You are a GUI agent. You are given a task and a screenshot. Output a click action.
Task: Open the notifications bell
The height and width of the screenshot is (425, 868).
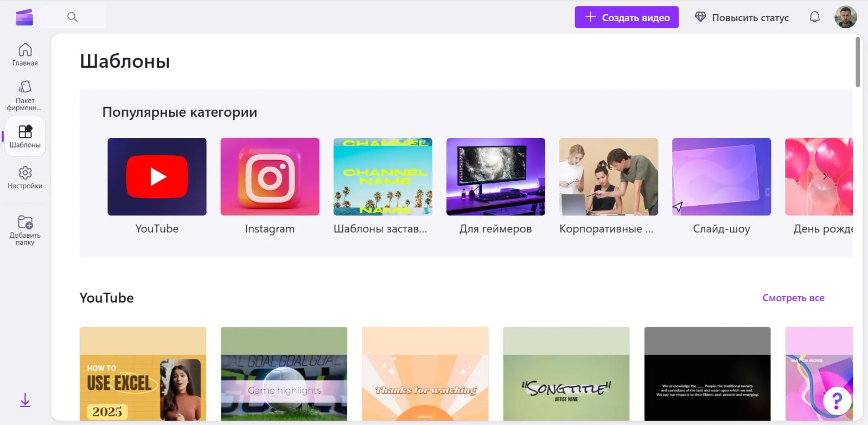click(815, 17)
